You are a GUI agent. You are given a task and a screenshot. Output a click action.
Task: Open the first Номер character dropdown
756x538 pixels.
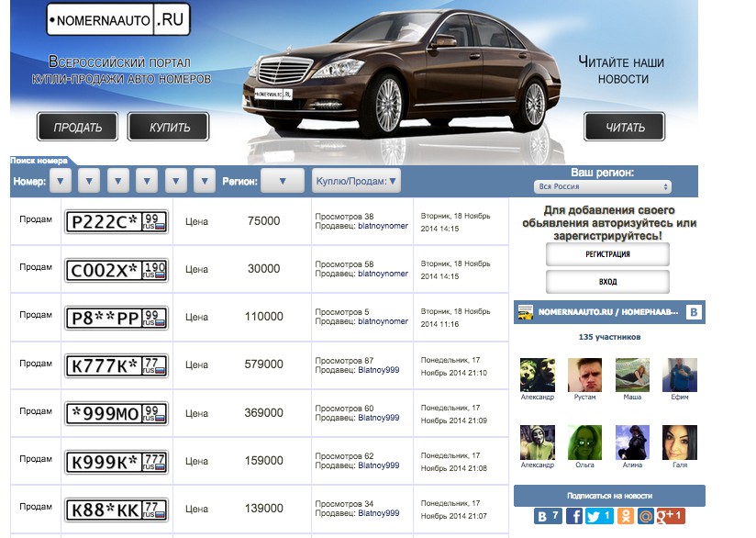tap(61, 181)
